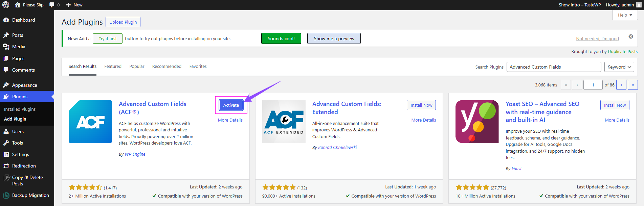644x206 pixels.
Task: Open Yoast SEO plugin title link
Action: 542,112
